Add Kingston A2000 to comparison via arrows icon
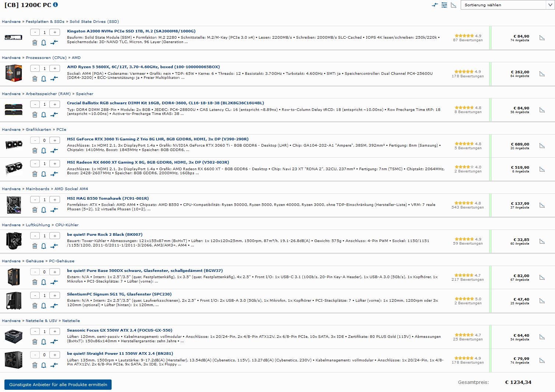This screenshot has width=555, height=392. click(54, 43)
